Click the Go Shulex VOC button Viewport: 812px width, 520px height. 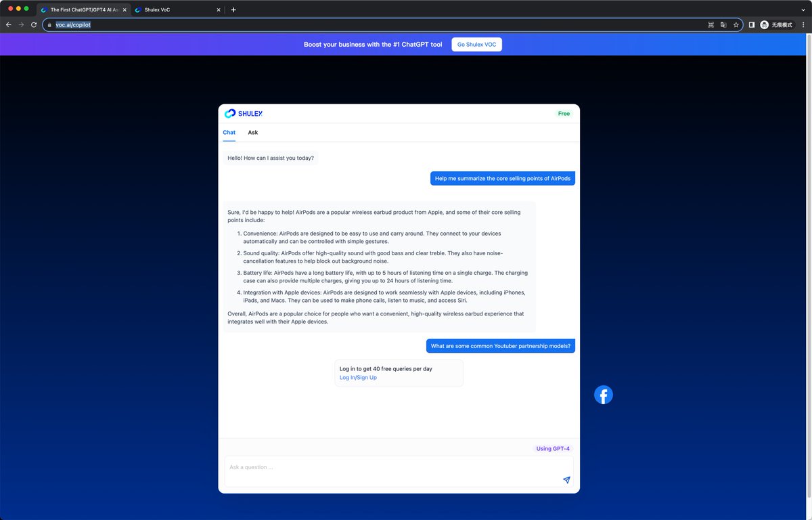476,45
